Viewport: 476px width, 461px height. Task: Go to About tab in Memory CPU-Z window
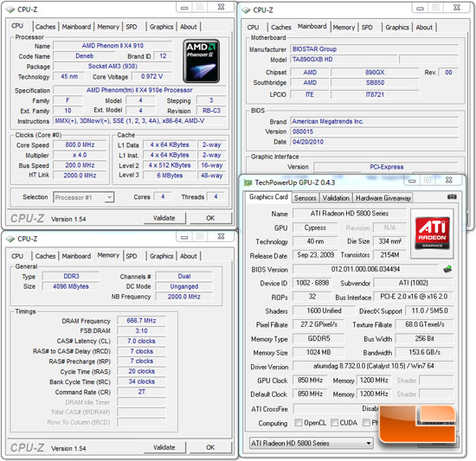tap(189, 256)
